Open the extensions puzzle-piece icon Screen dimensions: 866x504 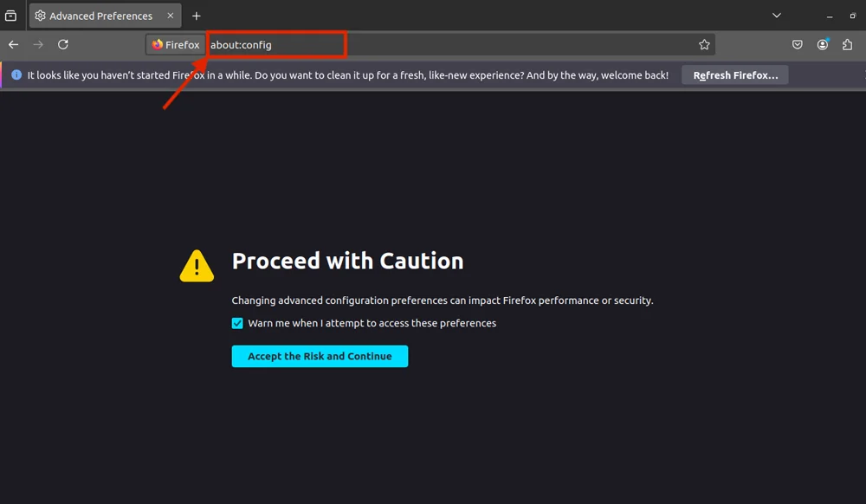click(x=846, y=44)
